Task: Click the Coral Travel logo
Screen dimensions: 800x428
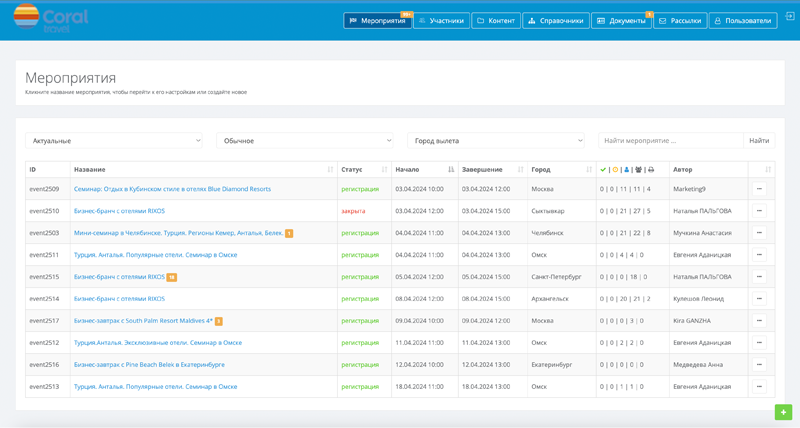Action: coord(50,18)
